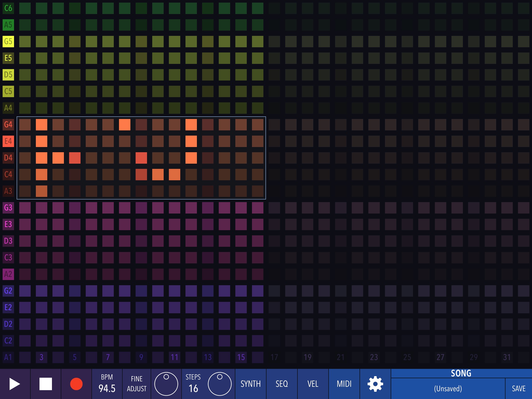Tap the C6 note row label
Image resolution: width=532 pixels, height=399 pixels.
coord(8,8)
